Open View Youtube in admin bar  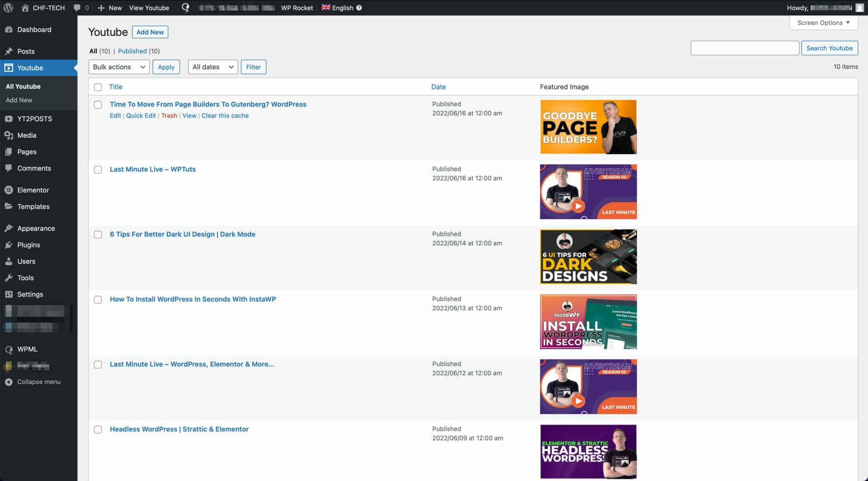(149, 8)
